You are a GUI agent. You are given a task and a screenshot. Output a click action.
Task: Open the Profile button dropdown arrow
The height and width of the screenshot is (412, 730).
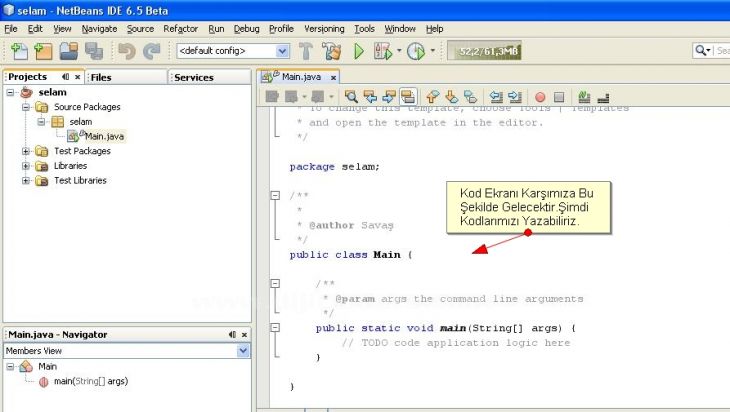point(433,50)
